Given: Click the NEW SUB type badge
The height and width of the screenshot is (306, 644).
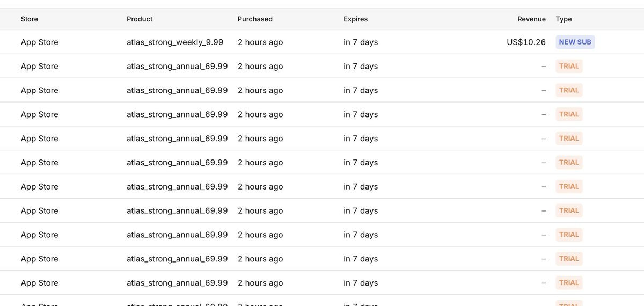Looking at the screenshot, I should click(x=575, y=42).
